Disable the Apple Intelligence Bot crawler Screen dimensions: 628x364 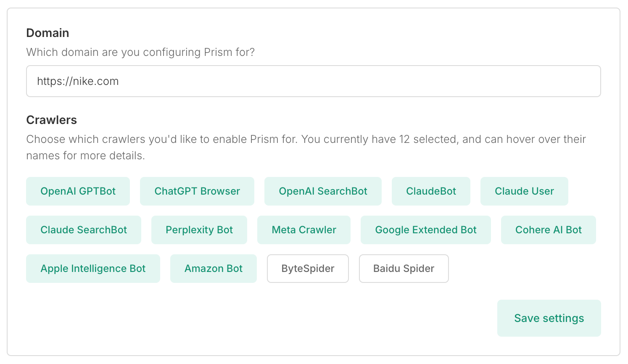pos(93,269)
